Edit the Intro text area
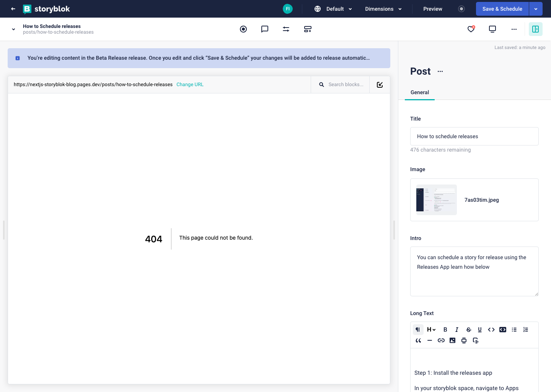 point(474,271)
